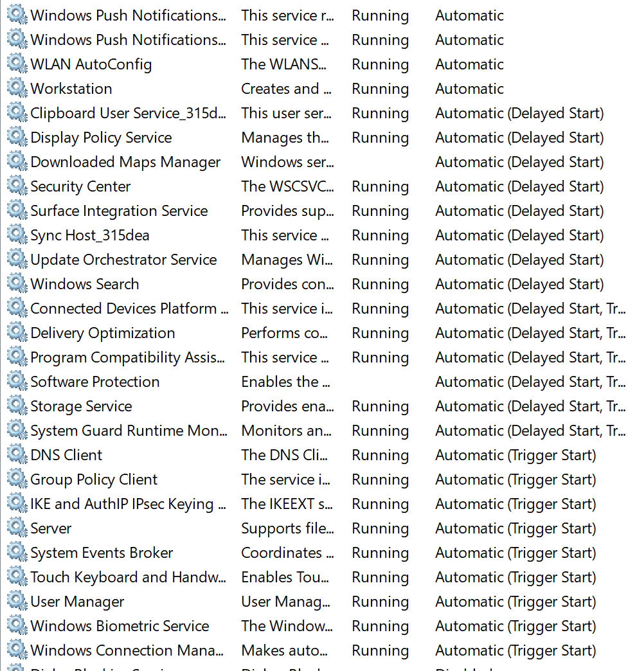This screenshot has width=644, height=671.
Task: Select the Software Protection service name
Action: point(95,382)
